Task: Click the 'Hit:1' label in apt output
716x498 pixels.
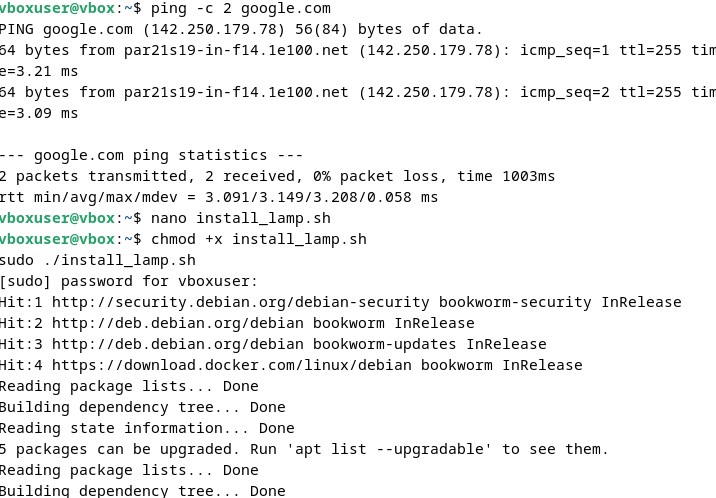Action: coord(20,302)
